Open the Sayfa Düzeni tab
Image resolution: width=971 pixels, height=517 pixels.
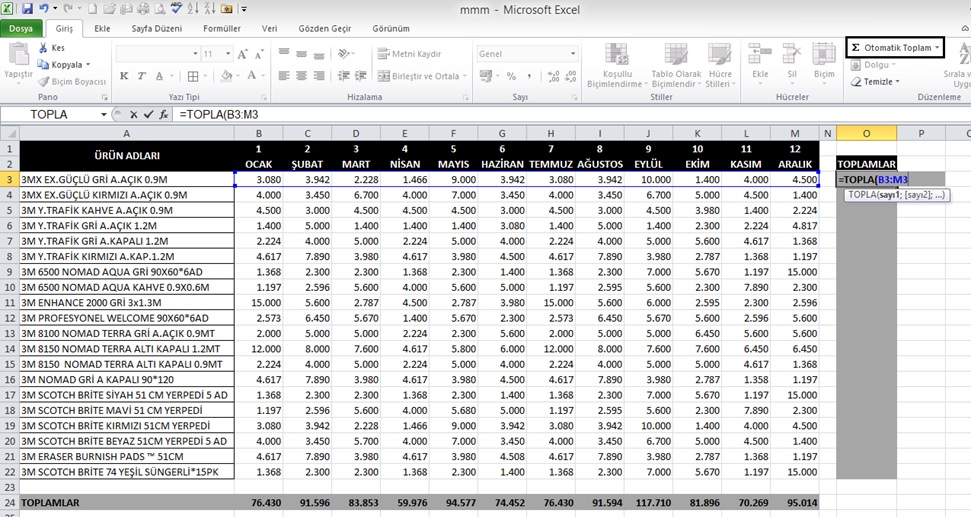click(x=157, y=28)
